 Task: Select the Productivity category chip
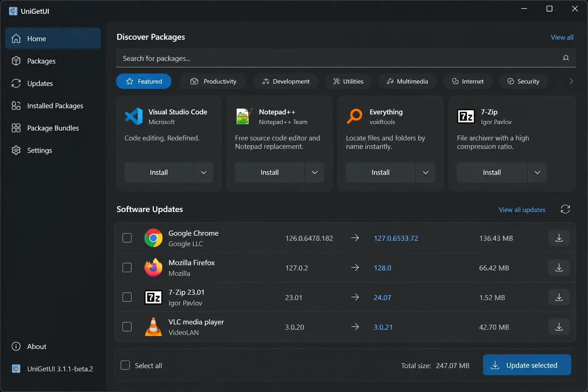[x=213, y=81]
